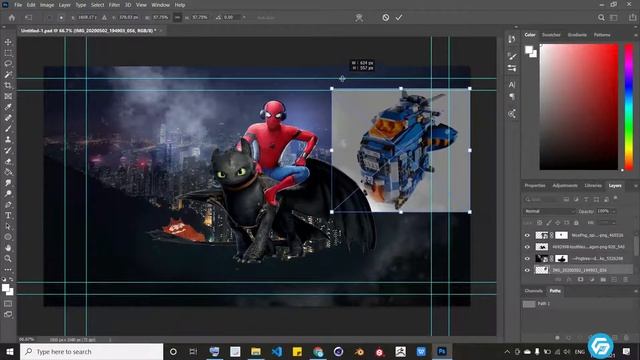The width and height of the screenshot is (640, 360).
Task: Select the Eraser tool
Action: [8, 161]
